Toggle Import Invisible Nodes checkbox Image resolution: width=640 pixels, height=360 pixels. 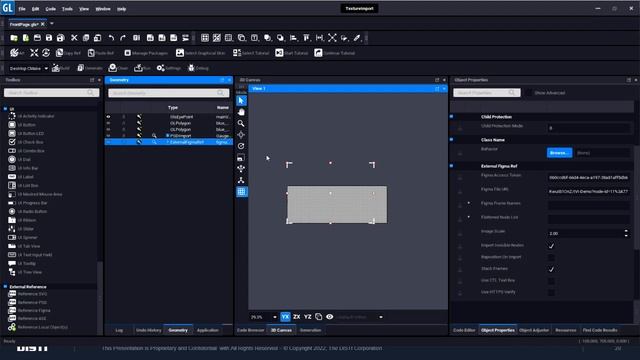click(x=551, y=246)
